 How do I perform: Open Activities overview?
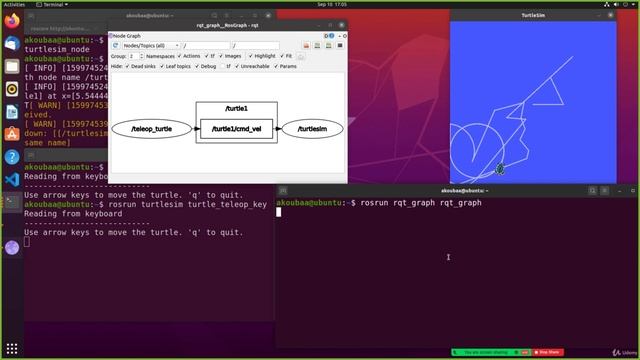click(14, 4)
